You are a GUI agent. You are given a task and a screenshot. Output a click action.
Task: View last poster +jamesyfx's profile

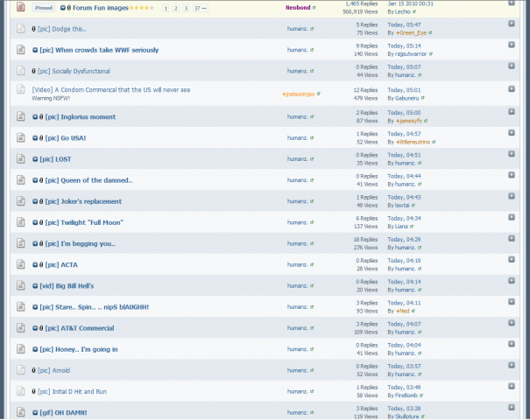coord(408,121)
